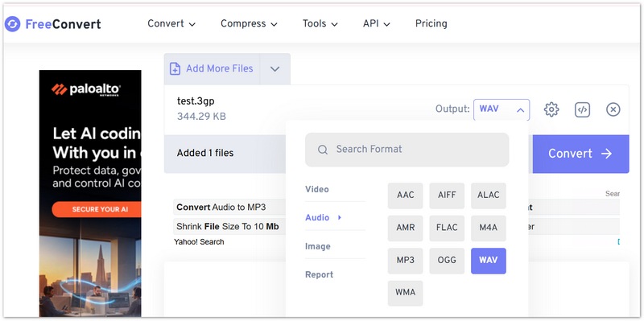Click the Add More Files button
Viewport: 644px width, 321px height.
212,69
